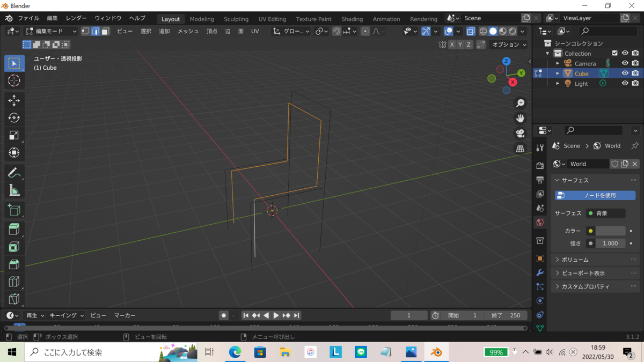Enable edge select mode

(x=95, y=31)
